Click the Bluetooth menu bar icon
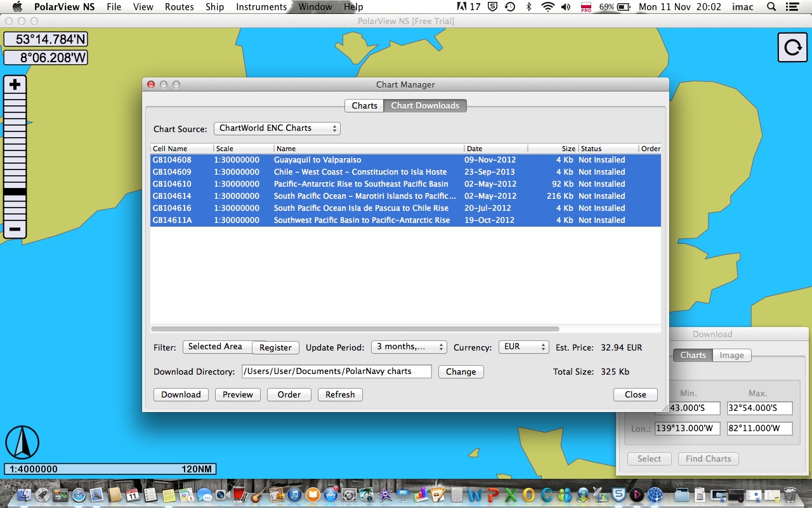The height and width of the screenshot is (508, 812). 529,7
